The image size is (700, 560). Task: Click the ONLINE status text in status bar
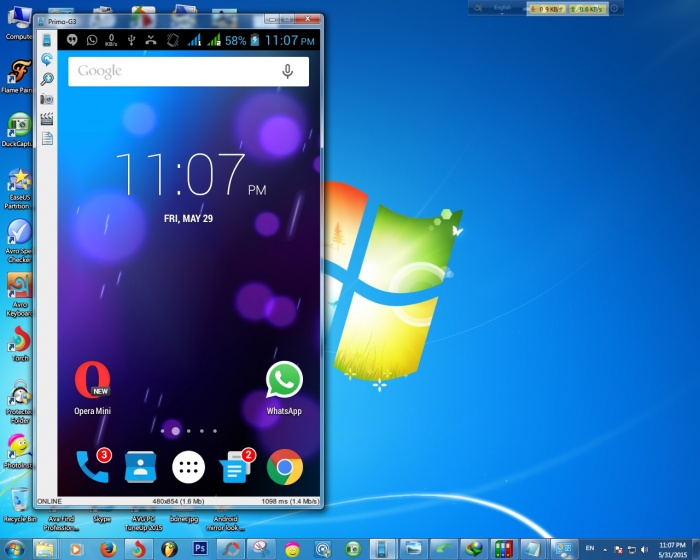pyautogui.click(x=50, y=501)
